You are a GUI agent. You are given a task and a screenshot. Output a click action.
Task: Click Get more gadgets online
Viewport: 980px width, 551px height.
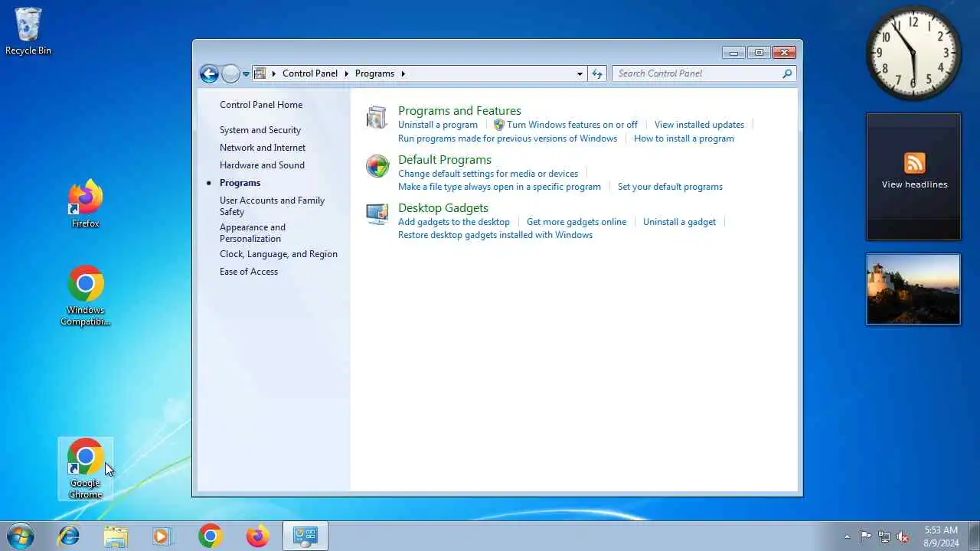(577, 222)
